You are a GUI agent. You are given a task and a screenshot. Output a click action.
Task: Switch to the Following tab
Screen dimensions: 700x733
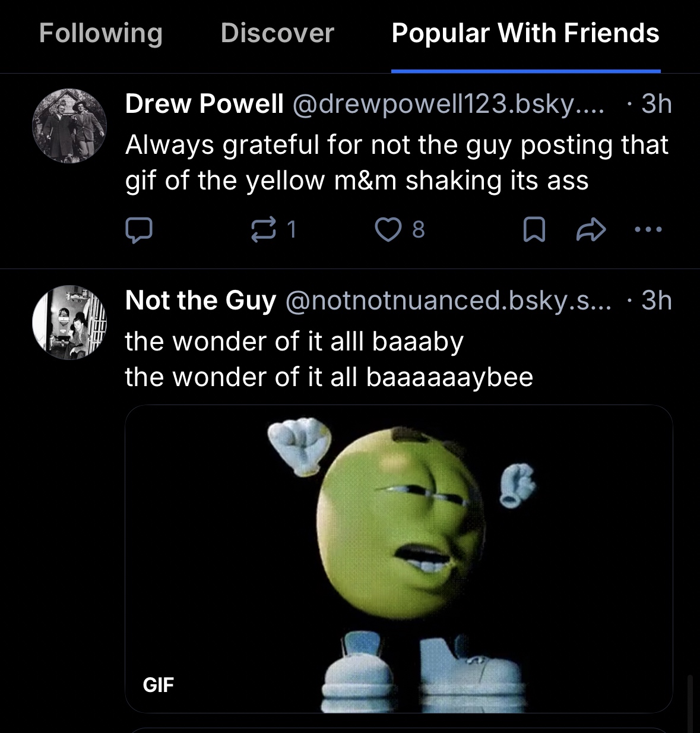[101, 33]
